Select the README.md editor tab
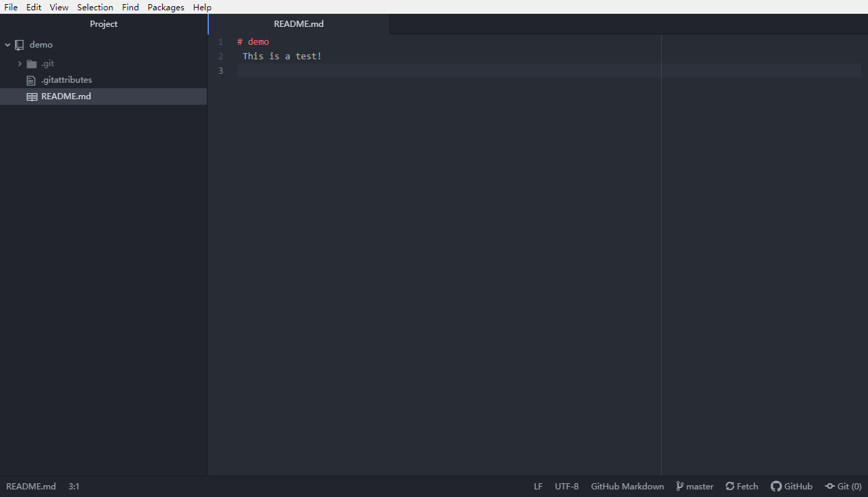Screen dimensions: 868x497 pos(299,24)
